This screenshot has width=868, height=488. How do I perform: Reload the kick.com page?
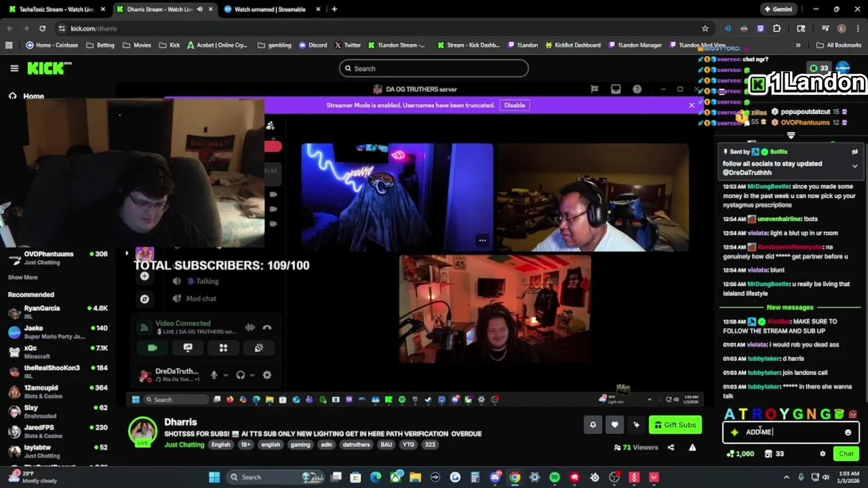tap(42, 28)
